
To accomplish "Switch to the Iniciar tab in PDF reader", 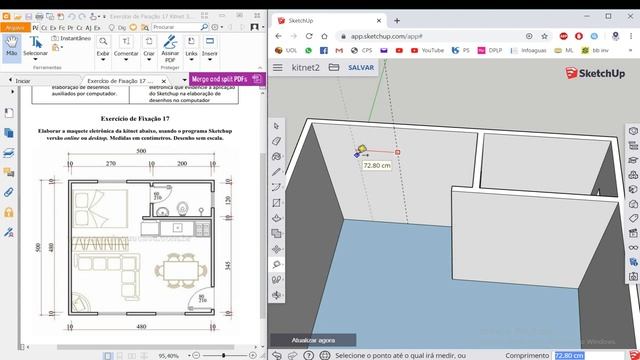I will point(23,81).
